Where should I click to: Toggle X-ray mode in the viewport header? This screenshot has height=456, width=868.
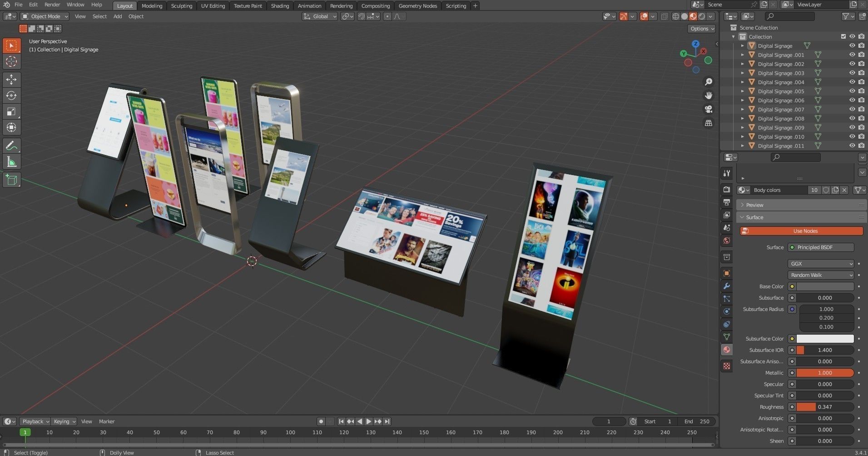(665, 16)
